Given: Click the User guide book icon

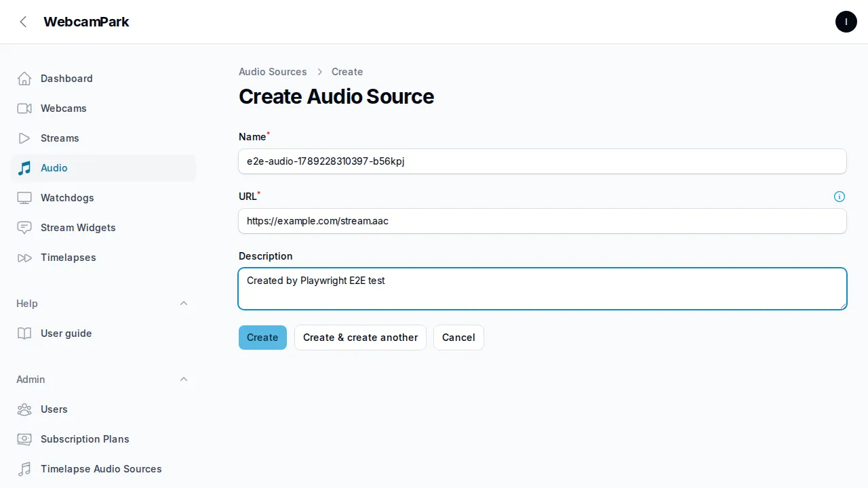Looking at the screenshot, I should tap(24, 333).
